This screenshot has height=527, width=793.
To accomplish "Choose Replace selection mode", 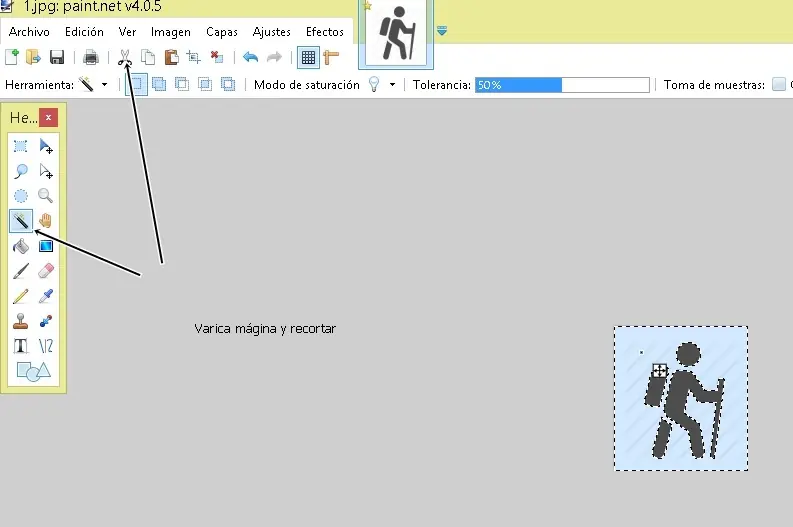I will [x=137, y=84].
